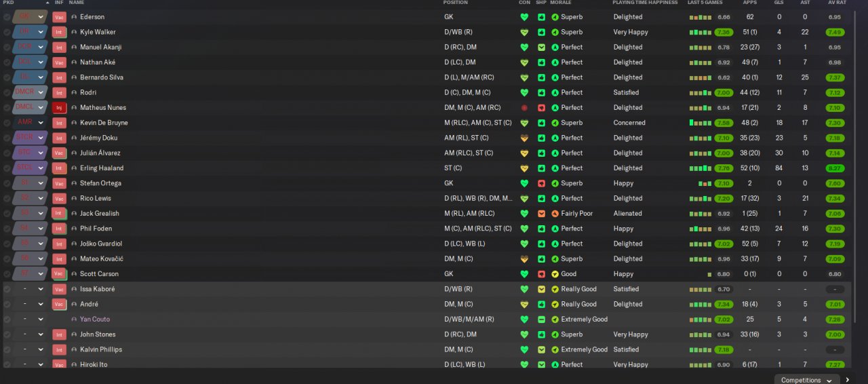Click Yan Couto's sharpness dash icon
The width and height of the screenshot is (868, 384).
[541, 319]
